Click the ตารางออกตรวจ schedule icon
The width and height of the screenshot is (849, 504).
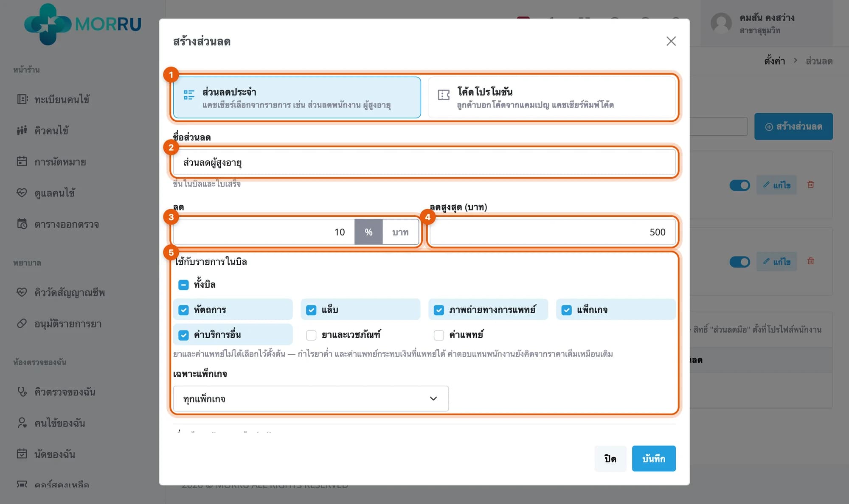22,224
